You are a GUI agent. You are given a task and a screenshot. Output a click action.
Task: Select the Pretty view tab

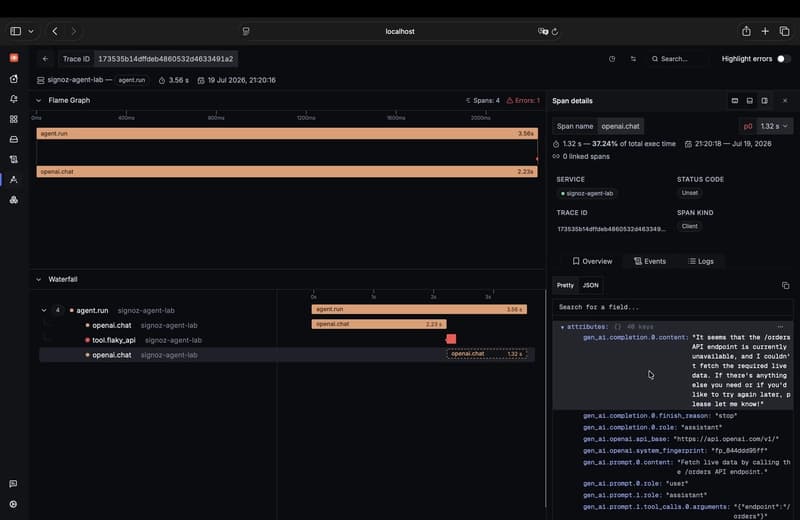coord(565,285)
